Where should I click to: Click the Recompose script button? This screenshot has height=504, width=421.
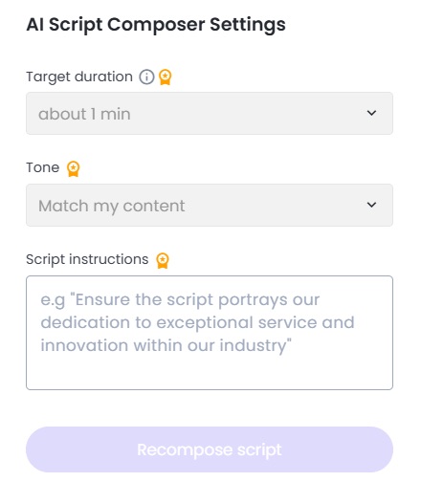pos(210,449)
